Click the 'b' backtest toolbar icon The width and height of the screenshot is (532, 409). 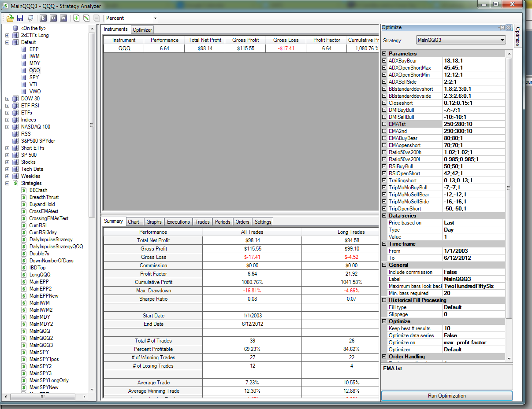pos(43,18)
